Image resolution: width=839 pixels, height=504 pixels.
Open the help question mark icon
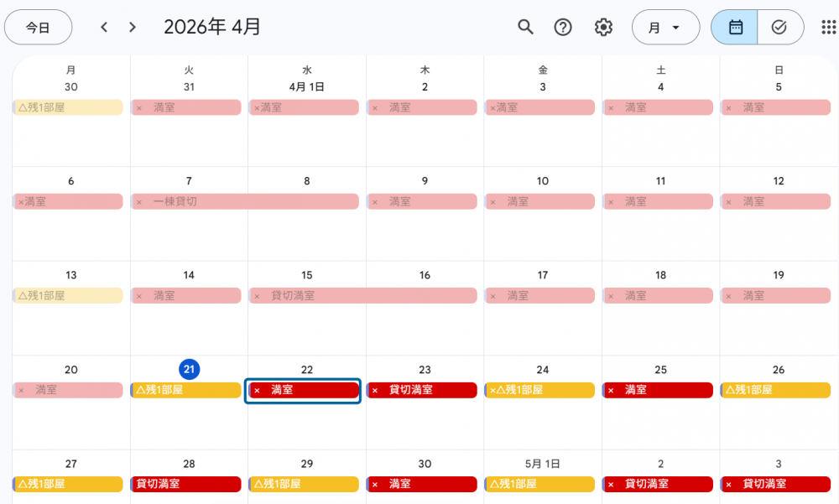coord(564,27)
